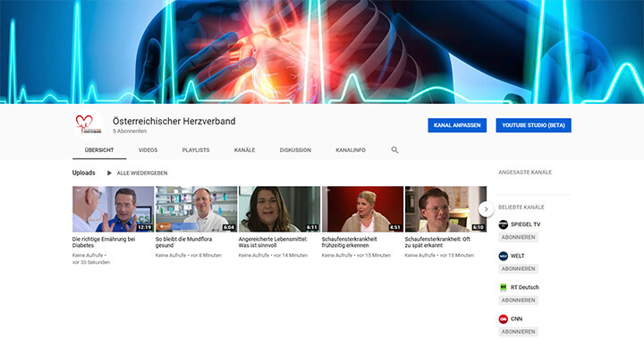
Task: Play the Angereicherte Lebensmittel video thumbnail
Action: pos(279,209)
